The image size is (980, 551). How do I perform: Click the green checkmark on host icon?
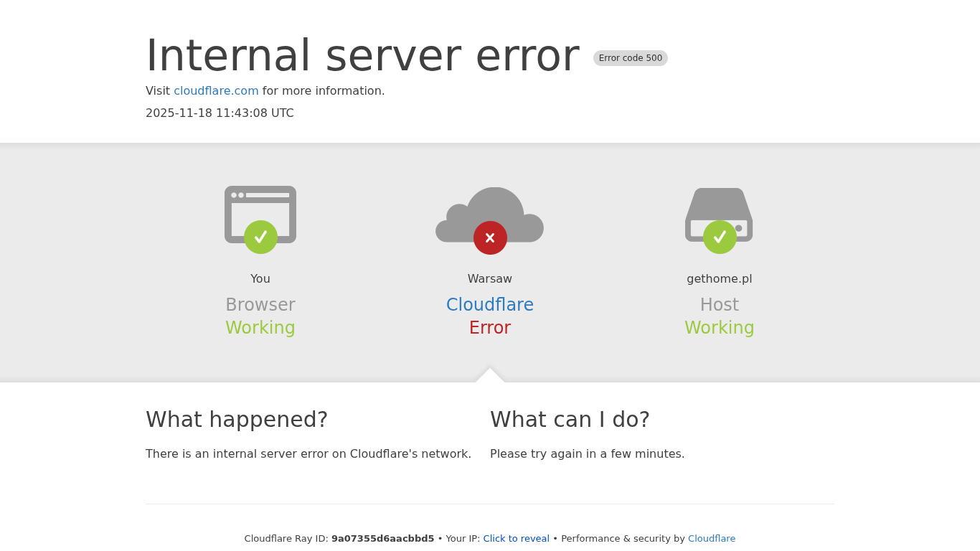[720, 237]
